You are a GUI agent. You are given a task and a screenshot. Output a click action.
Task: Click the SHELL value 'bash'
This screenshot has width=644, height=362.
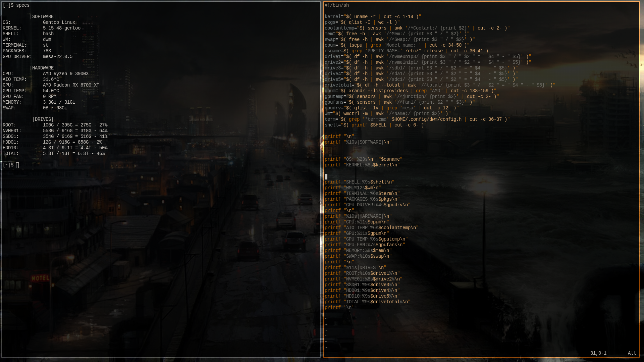(x=48, y=34)
